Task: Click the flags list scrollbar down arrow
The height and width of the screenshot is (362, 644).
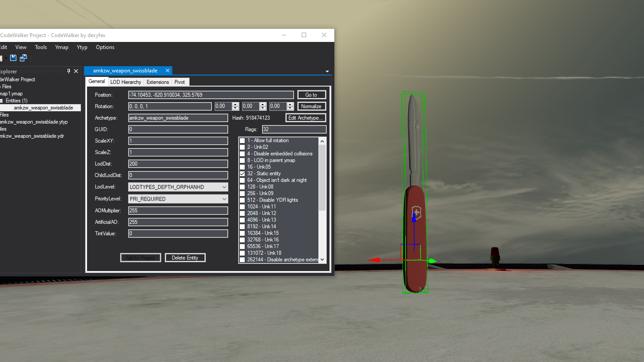Action: pos(322,260)
